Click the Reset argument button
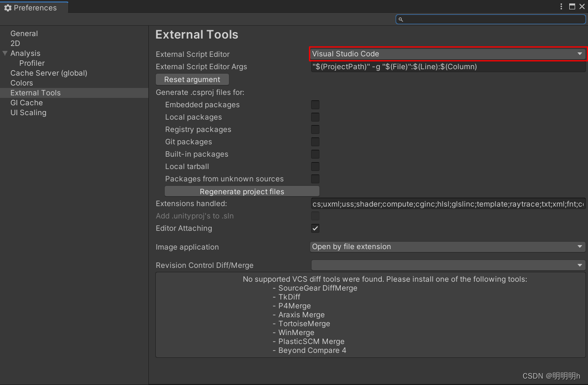Image resolution: width=588 pixels, height=385 pixels. [192, 79]
